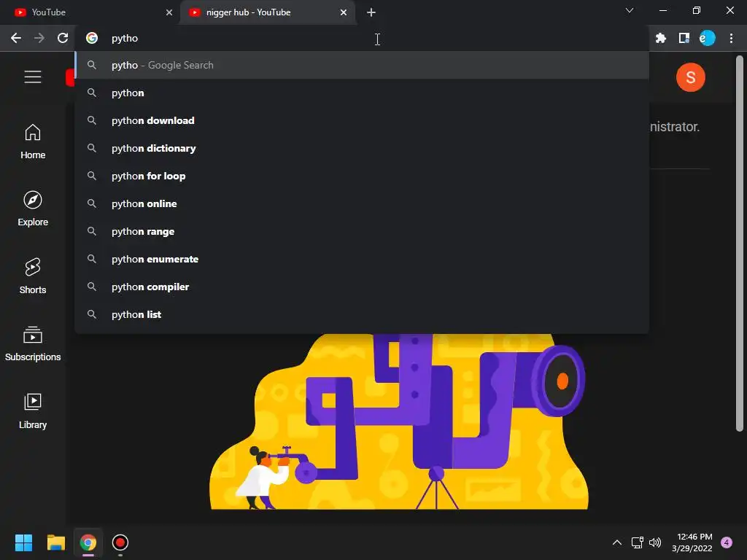Click the page vertical scrollbar

click(740, 243)
